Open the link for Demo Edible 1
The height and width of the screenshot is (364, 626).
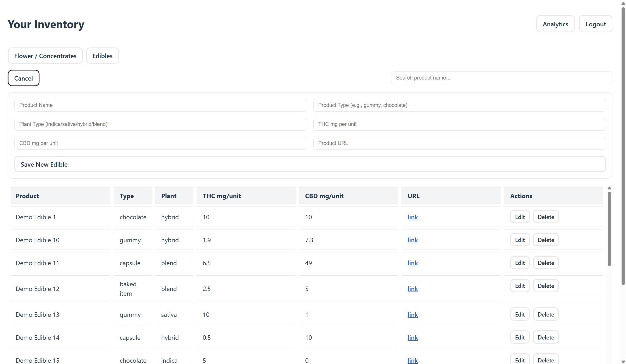[x=413, y=217]
